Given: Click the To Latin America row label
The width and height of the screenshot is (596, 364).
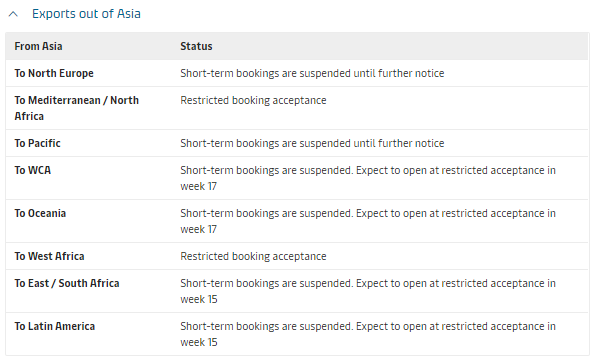Looking at the screenshot, I should [x=55, y=326].
